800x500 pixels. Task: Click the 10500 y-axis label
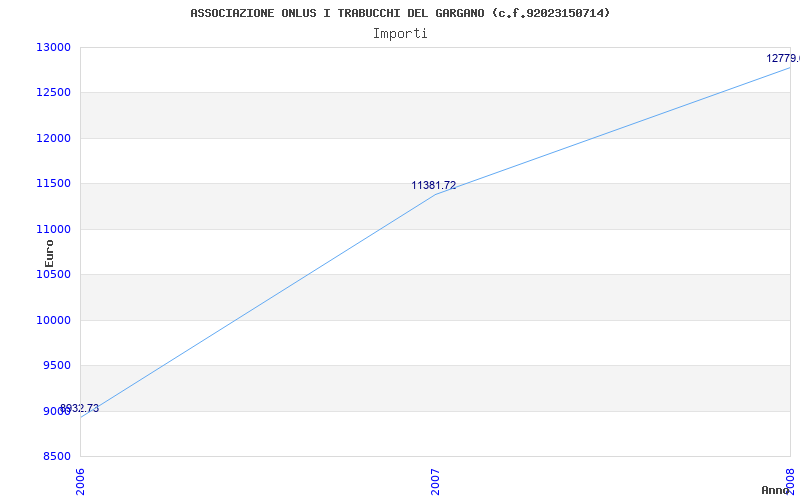(53, 274)
